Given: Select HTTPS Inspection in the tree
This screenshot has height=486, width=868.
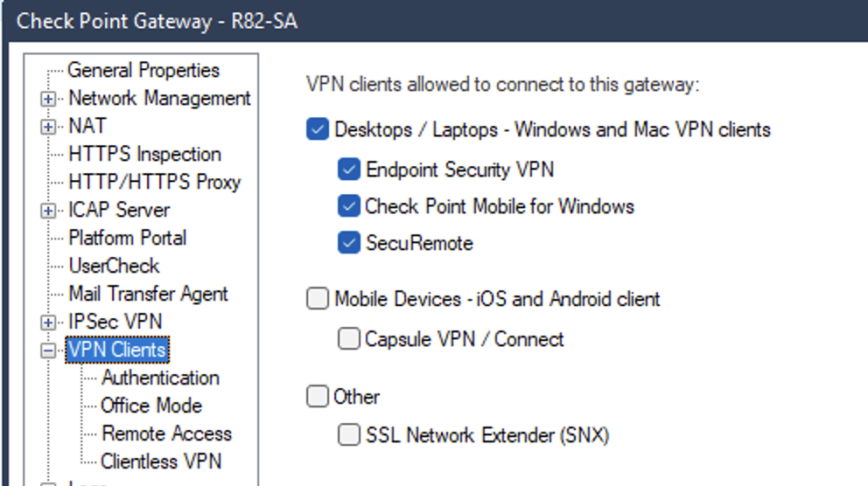Looking at the screenshot, I should (x=144, y=154).
